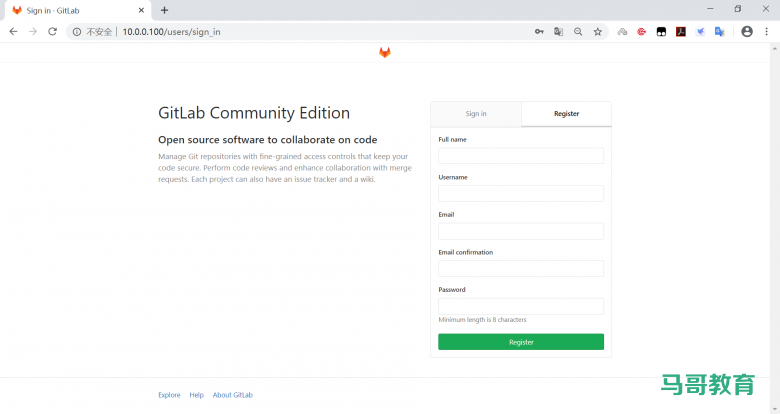
Task: Open the black square extension icon
Action: coord(661,32)
